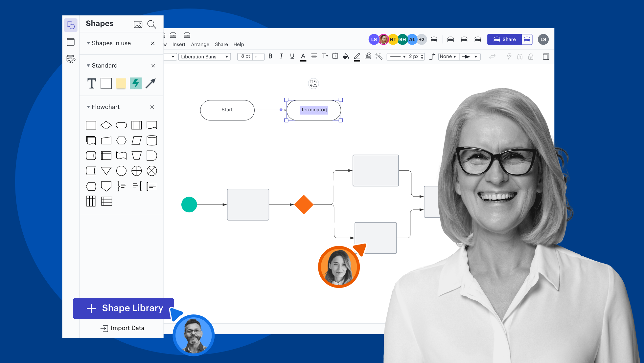Select the cylinder database flowchart shape
The width and height of the screenshot is (644, 363).
pos(151,140)
